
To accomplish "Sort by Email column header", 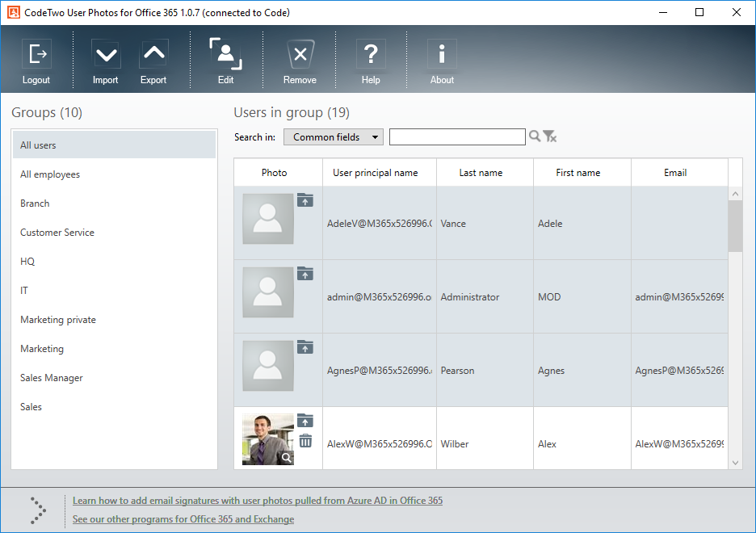I will pos(679,173).
